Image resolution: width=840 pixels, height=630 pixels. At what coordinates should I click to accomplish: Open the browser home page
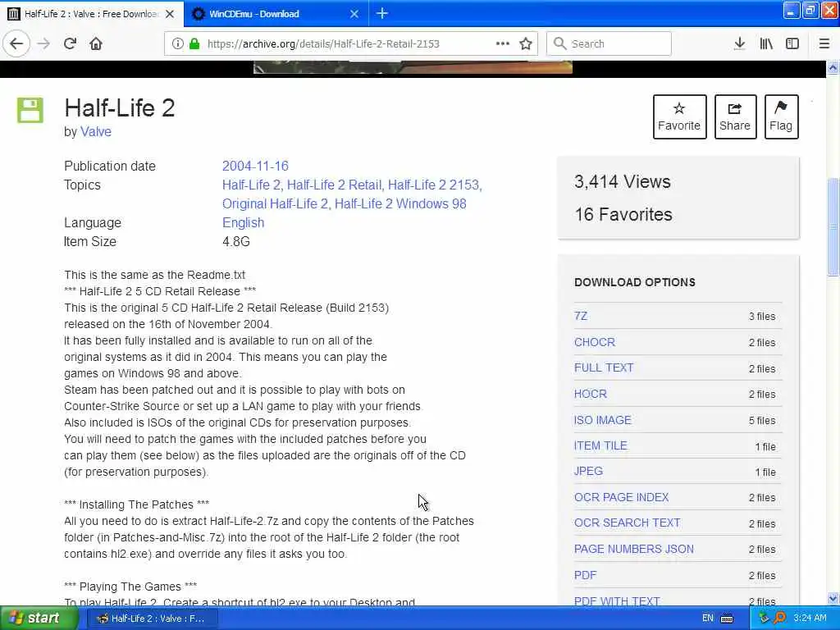tap(96, 43)
